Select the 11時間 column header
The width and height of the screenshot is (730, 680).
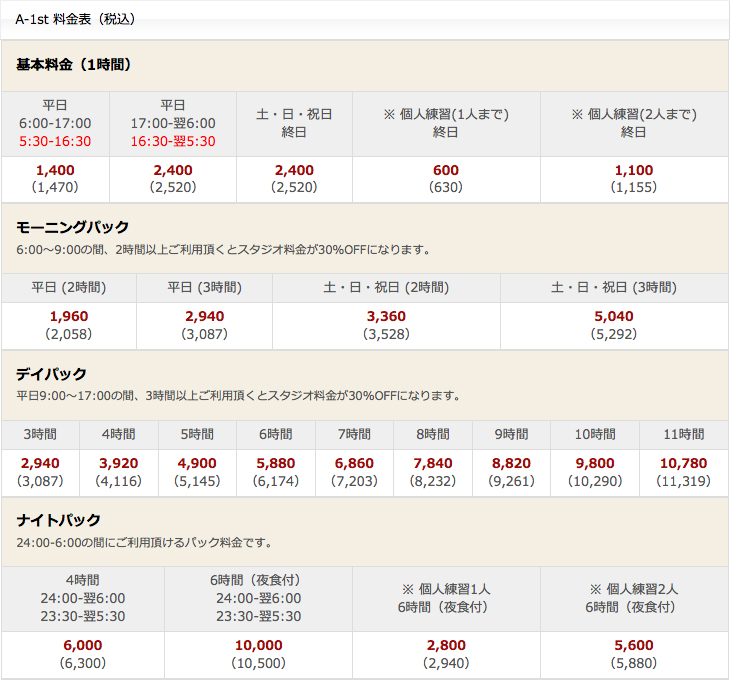click(x=684, y=435)
